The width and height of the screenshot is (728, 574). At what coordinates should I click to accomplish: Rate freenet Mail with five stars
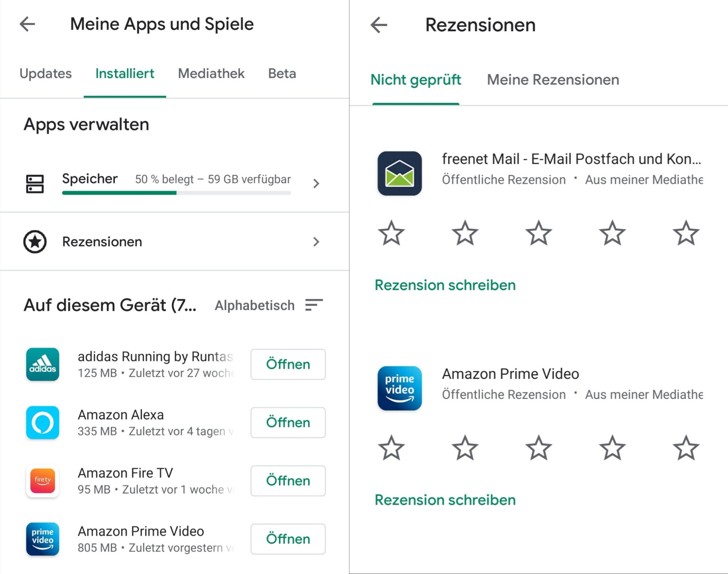686,233
